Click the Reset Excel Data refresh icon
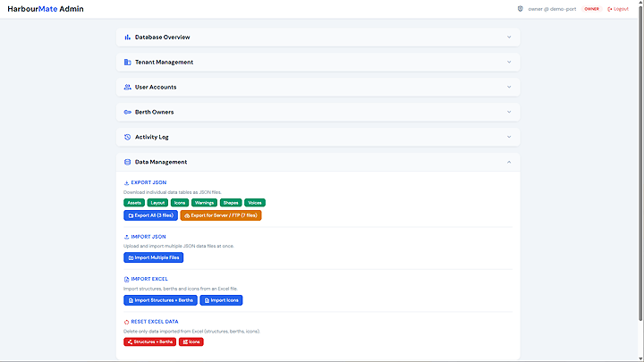This screenshot has height=362, width=644. (x=126, y=321)
